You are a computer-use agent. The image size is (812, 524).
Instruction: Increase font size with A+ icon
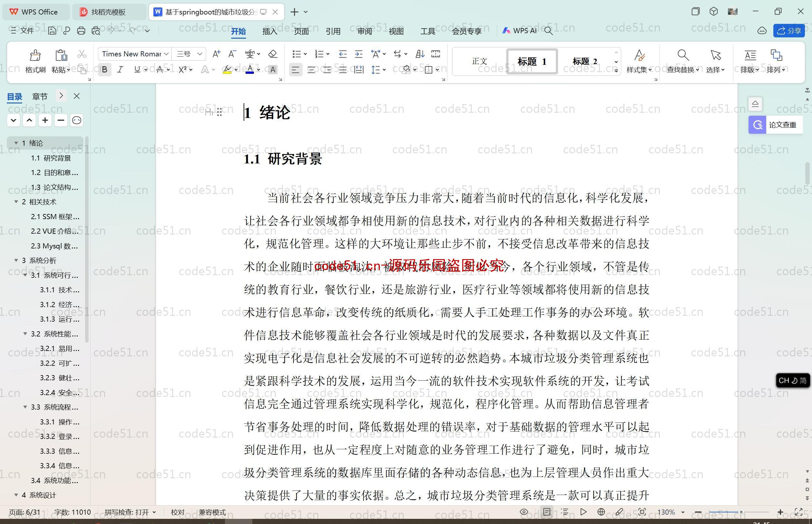point(216,54)
